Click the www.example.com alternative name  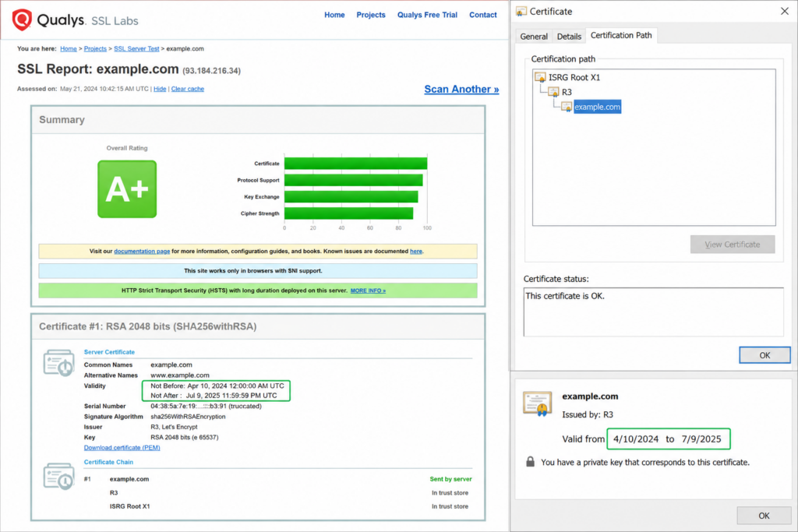(180, 375)
